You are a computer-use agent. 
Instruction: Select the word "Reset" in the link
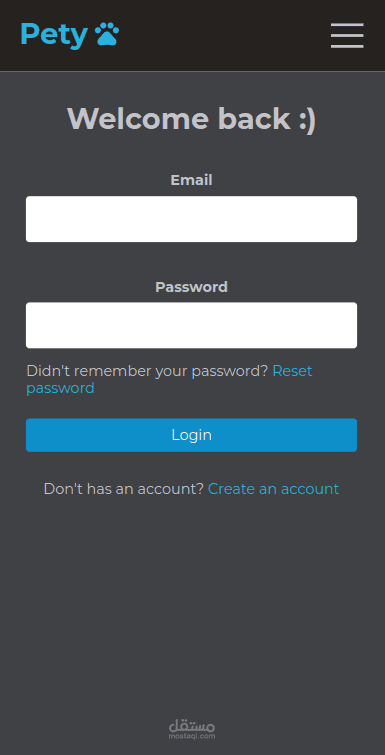click(293, 371)
